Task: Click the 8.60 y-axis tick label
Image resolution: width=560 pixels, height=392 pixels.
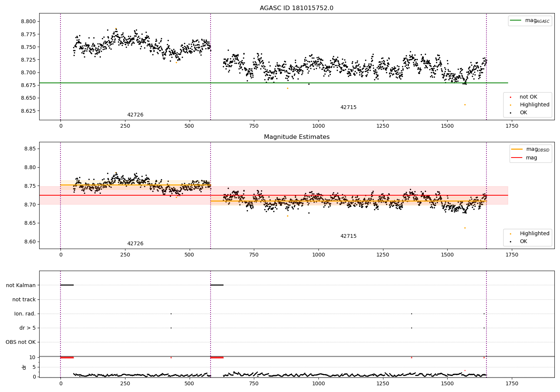Action: (30, 242)
